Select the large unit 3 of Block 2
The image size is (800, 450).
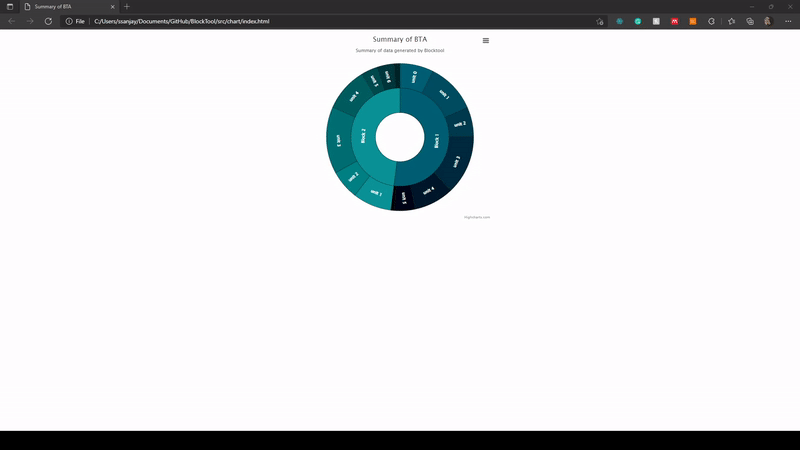[339, 141]
